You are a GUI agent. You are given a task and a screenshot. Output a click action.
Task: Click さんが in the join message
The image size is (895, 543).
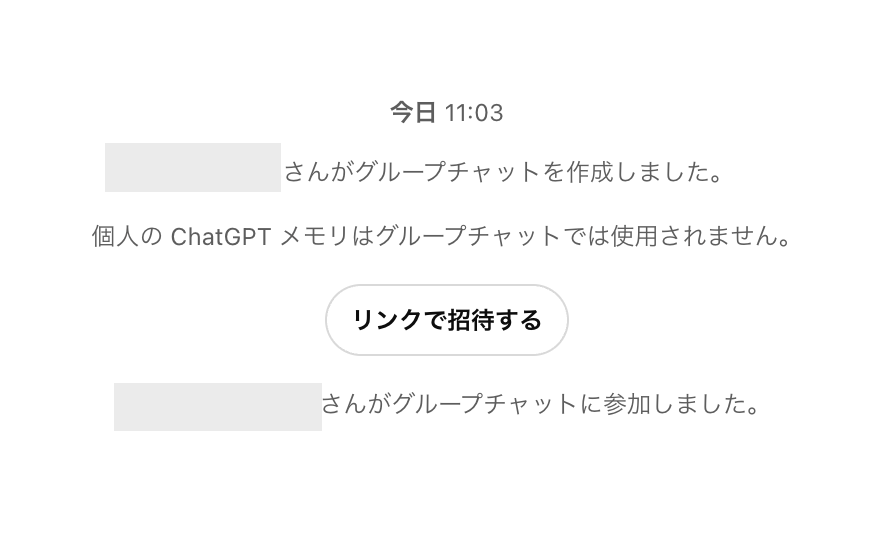357,405
